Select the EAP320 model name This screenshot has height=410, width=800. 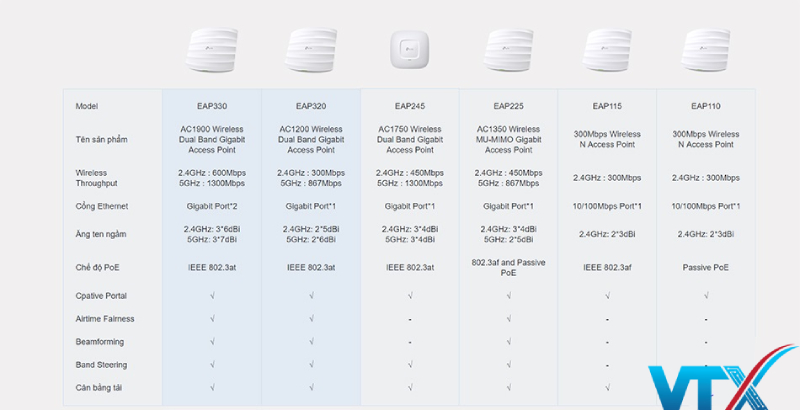pyautogui.click(x=311, y=106)
